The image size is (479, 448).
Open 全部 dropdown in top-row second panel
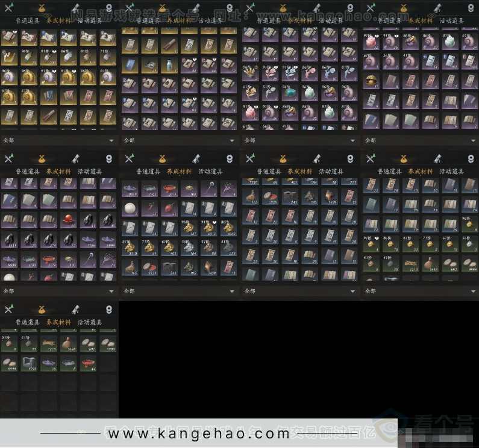[231, 140]
